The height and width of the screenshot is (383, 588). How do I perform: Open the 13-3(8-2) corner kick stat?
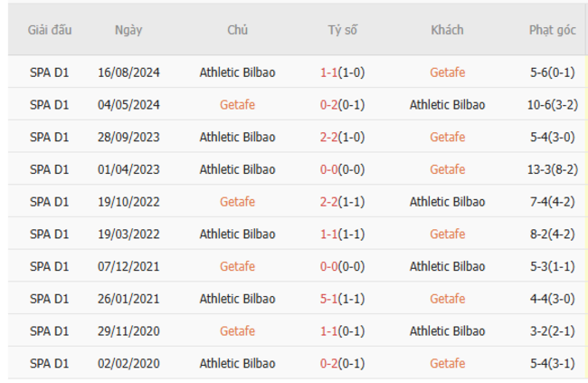(x=553, y=169)
